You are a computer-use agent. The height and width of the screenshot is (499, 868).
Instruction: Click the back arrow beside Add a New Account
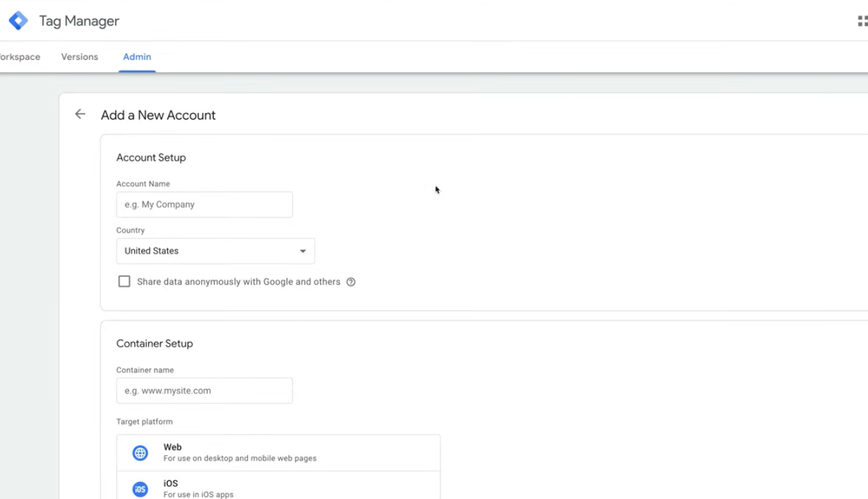click(x=80, y=114)
